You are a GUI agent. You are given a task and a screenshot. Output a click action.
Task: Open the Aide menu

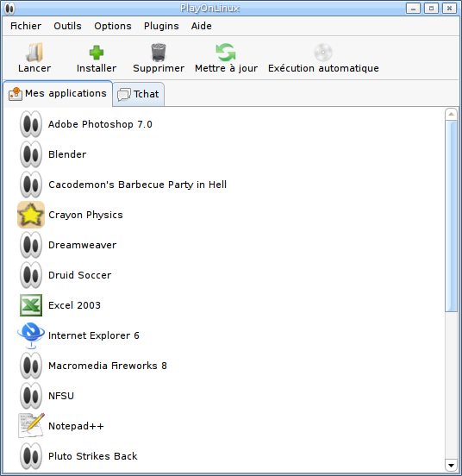pos(202,26)
